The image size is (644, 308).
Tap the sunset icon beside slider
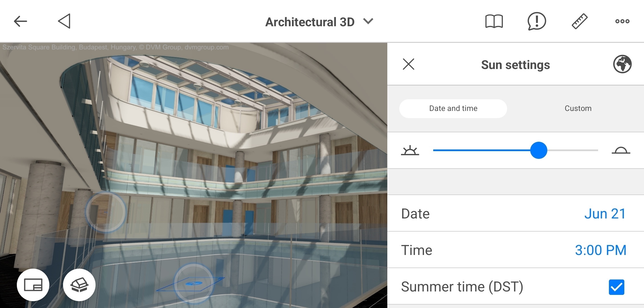[x=621, y=150]
